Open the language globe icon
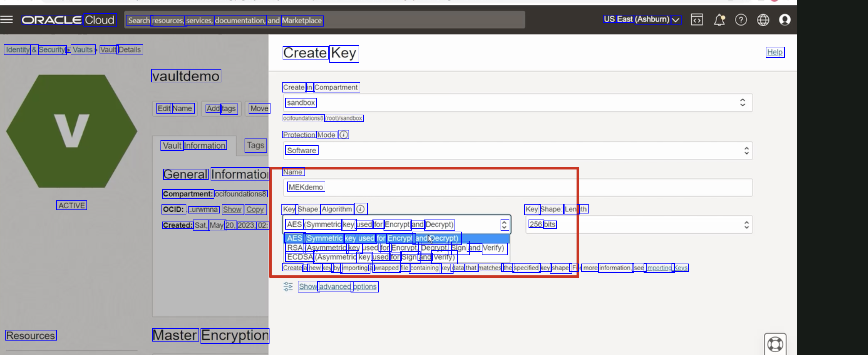This screenshot has width=868, height=355. 763,20
